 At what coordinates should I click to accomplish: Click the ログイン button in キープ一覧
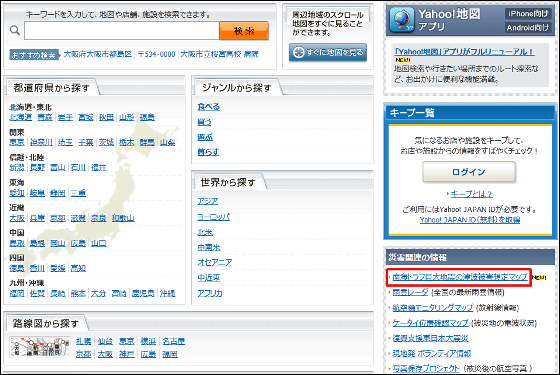click(469, 172)
